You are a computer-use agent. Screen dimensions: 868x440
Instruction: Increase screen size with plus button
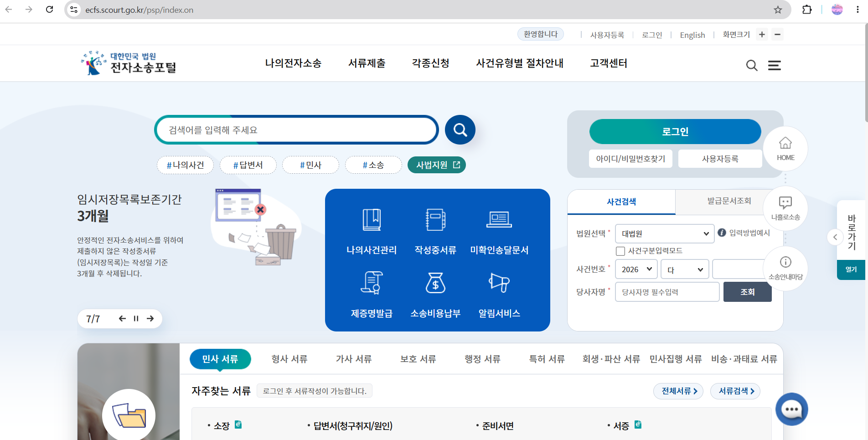pyautogui.click(x=762, y=34)
